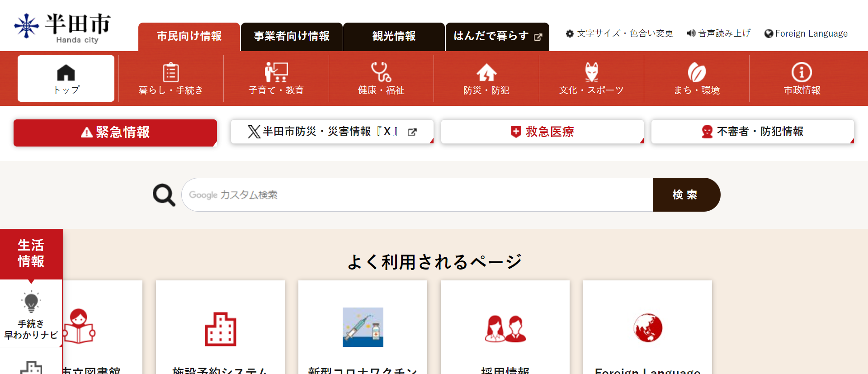Open 救急医療 button

point(542,132)
